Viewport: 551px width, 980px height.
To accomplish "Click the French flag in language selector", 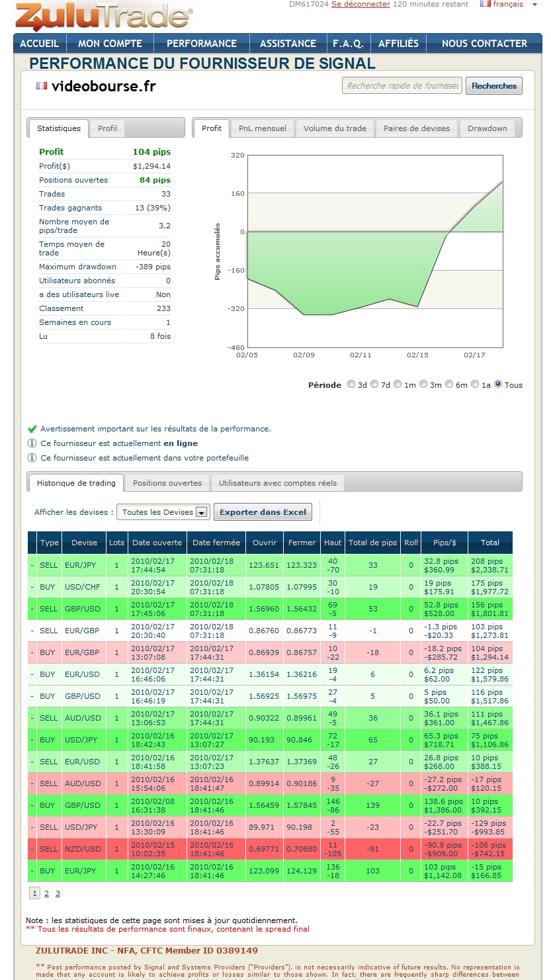I will click(x=486, y=4).
